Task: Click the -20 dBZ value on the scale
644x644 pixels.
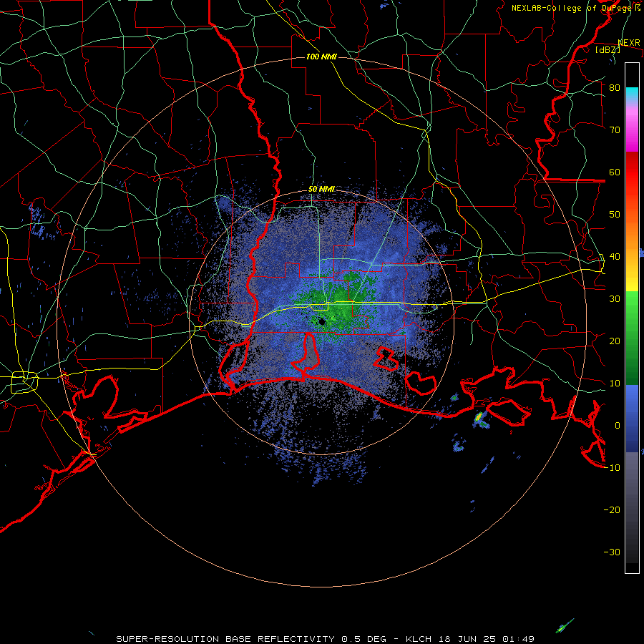Action: [x=612, y=510]
